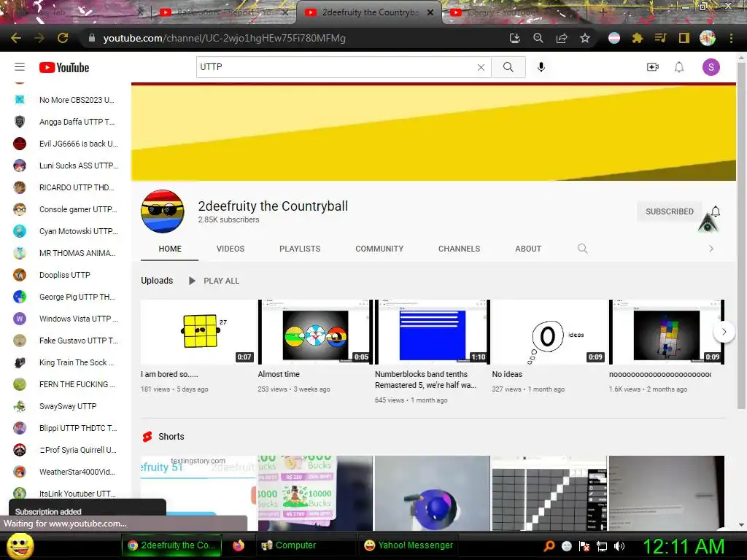Screen dimensions: 747x560
Task: Open the Create video icon
Action: [x=653, y=67]
